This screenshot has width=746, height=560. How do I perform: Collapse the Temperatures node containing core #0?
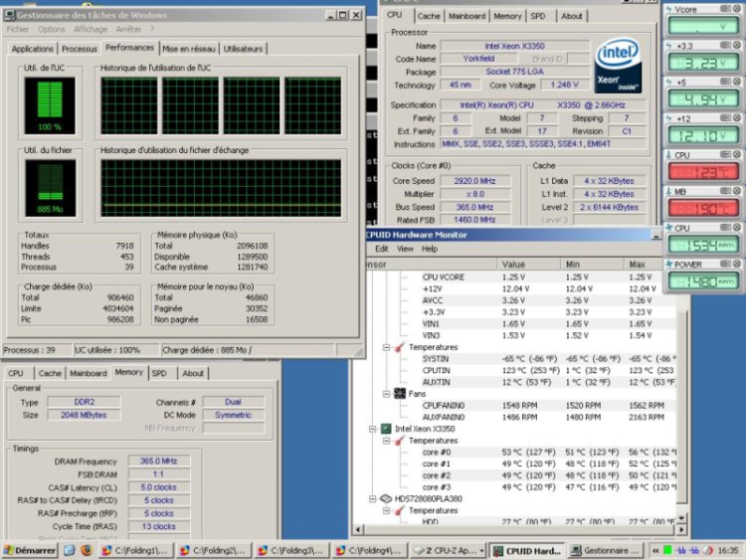pos(387,441)
